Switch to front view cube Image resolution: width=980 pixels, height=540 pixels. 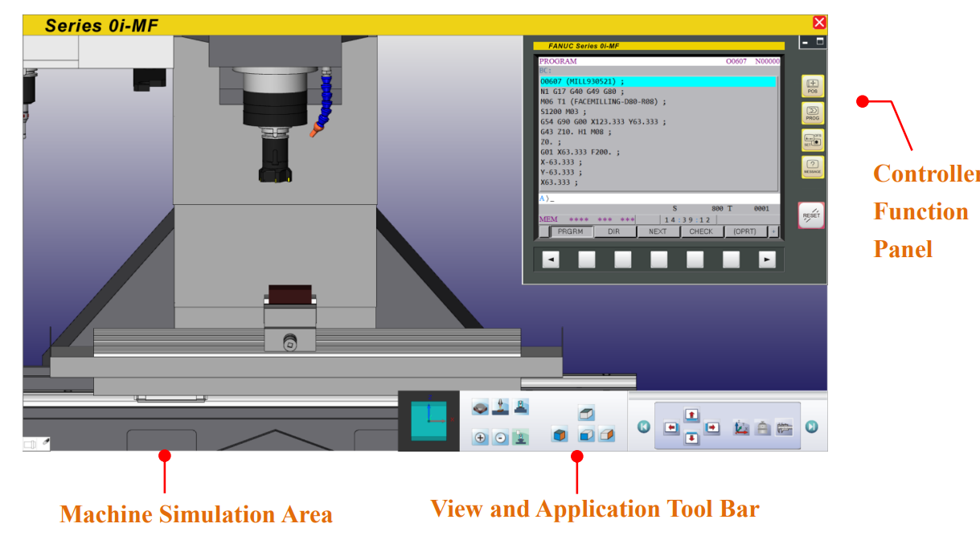[x=586, y=435]
